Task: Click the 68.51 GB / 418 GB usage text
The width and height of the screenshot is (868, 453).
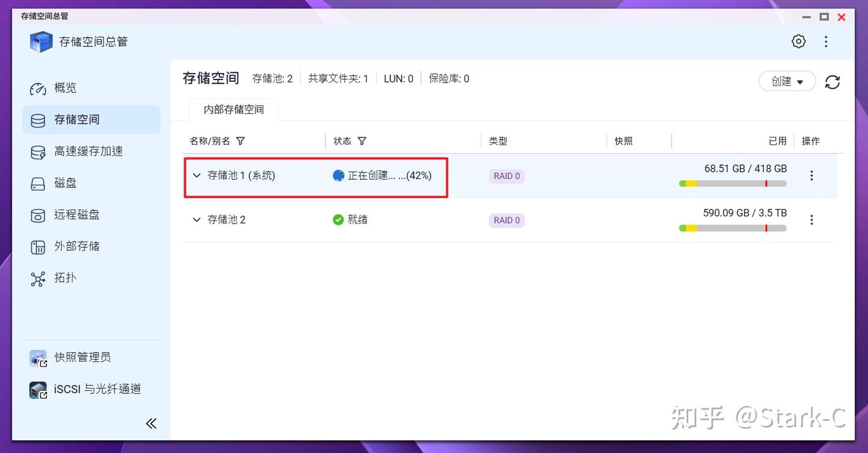Action: 746,169
